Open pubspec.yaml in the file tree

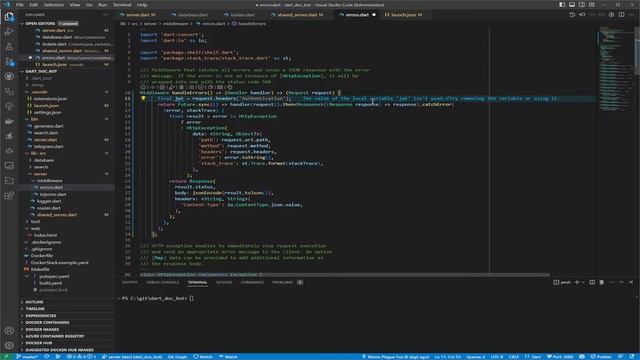(x=54, y=276)
